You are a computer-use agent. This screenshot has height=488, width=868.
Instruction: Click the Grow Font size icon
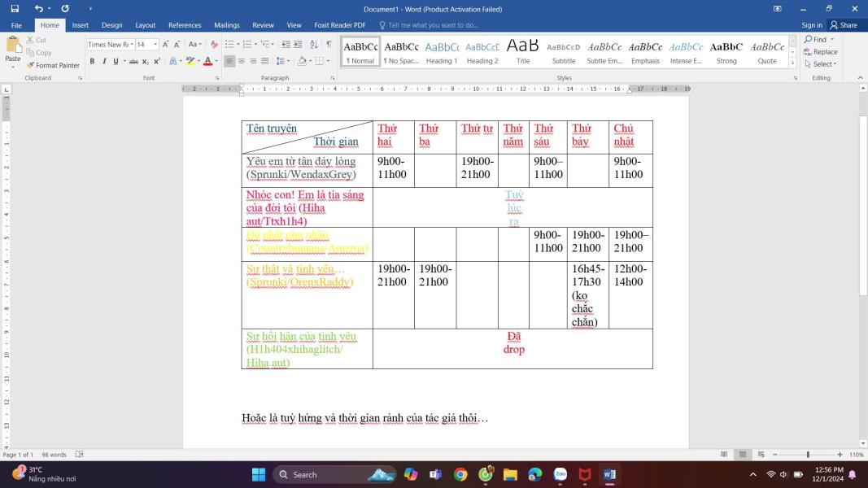click(166, 45)
